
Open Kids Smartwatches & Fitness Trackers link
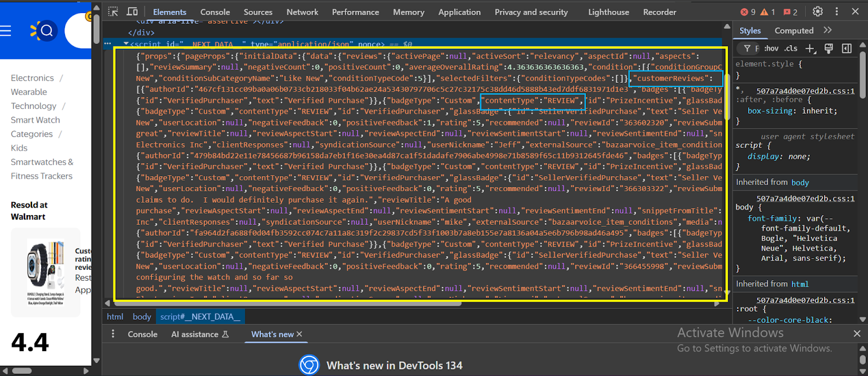coord(42,162)
